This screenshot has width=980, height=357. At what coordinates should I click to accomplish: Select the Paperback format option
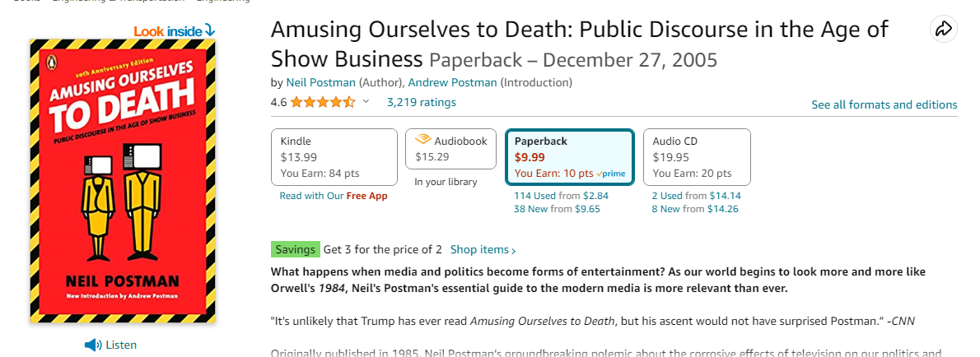[x=570, y=157]
